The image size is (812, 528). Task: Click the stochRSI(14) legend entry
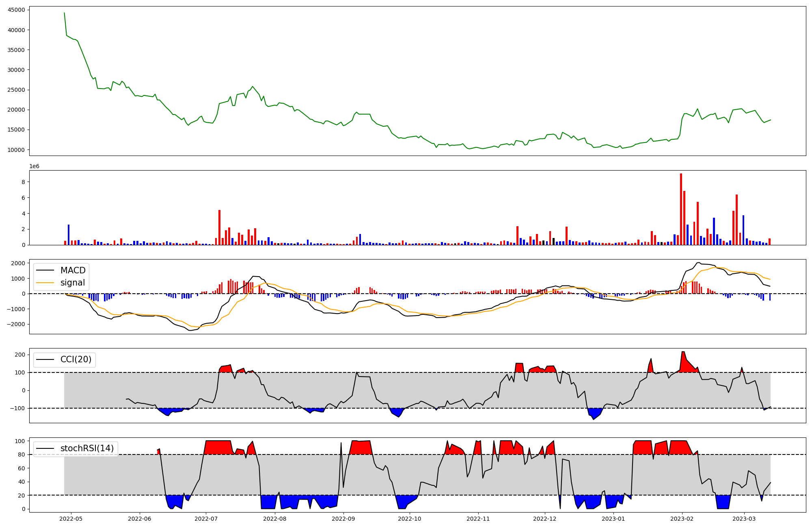coord(87,448)
